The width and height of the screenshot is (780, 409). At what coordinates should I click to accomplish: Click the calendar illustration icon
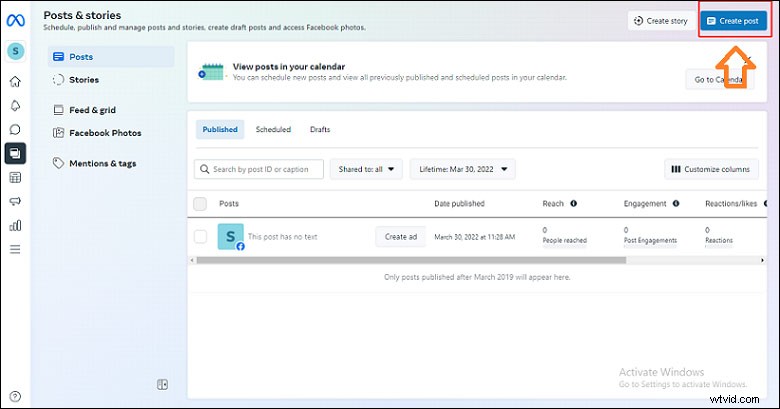(211, 72)
